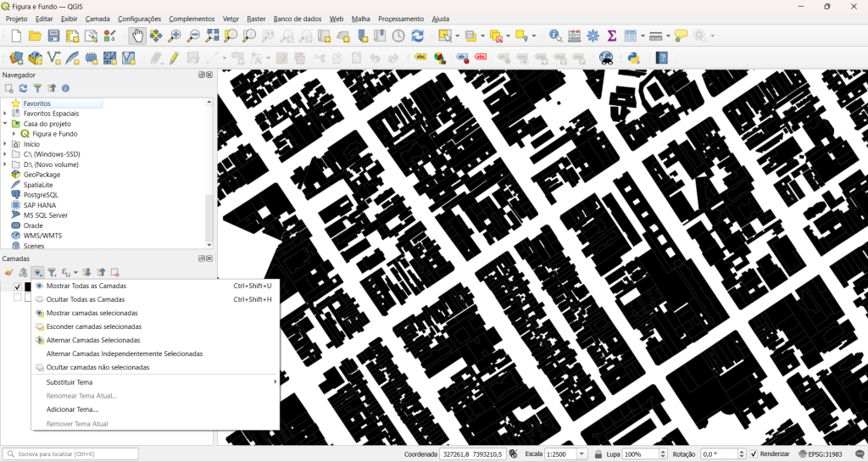Screen dimensions: 868x462
Task: Select the Identify Features tool
Action: [555, 36]
